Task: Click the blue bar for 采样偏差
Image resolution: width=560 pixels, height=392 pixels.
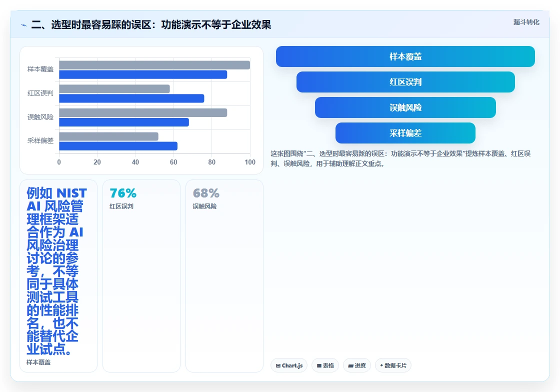Action: (x=118, y=146)
